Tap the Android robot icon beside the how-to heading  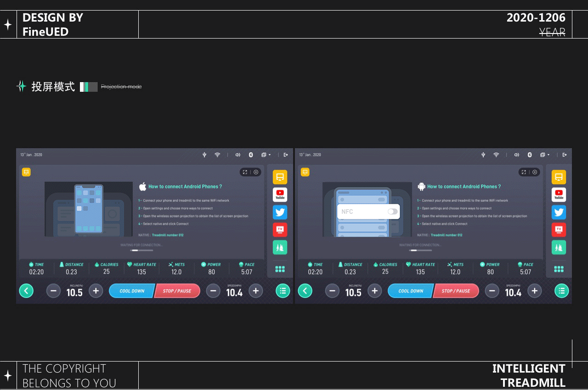421,186
